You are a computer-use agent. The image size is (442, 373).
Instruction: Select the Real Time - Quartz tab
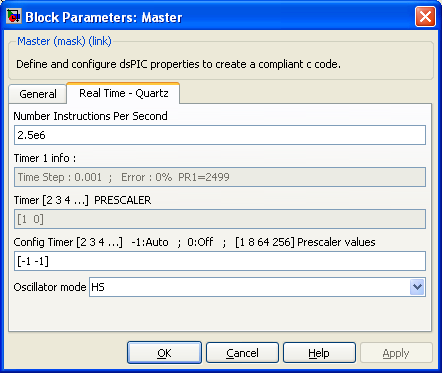(x=123, y=93)
